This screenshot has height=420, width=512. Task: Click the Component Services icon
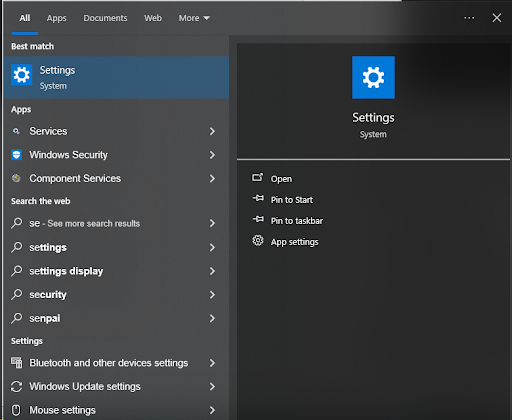point(16,178)
